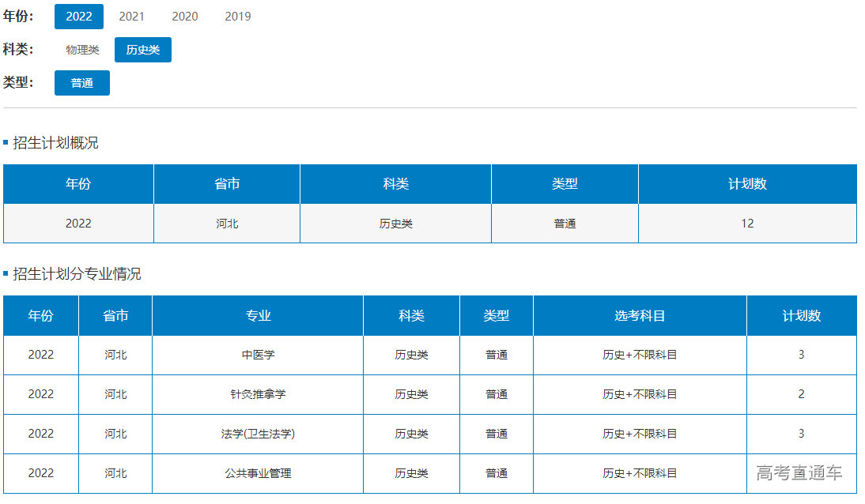The height and width of the screenshot is (504, 865).
Task: Select the 历史类 category button
Action: click(143, 50)
